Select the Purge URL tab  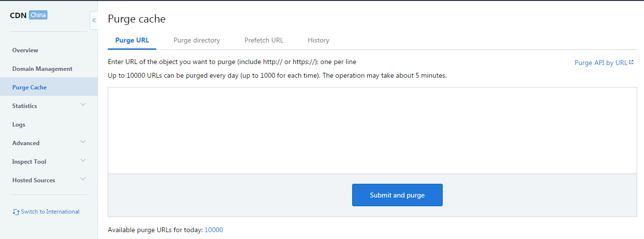click(132, 41)
